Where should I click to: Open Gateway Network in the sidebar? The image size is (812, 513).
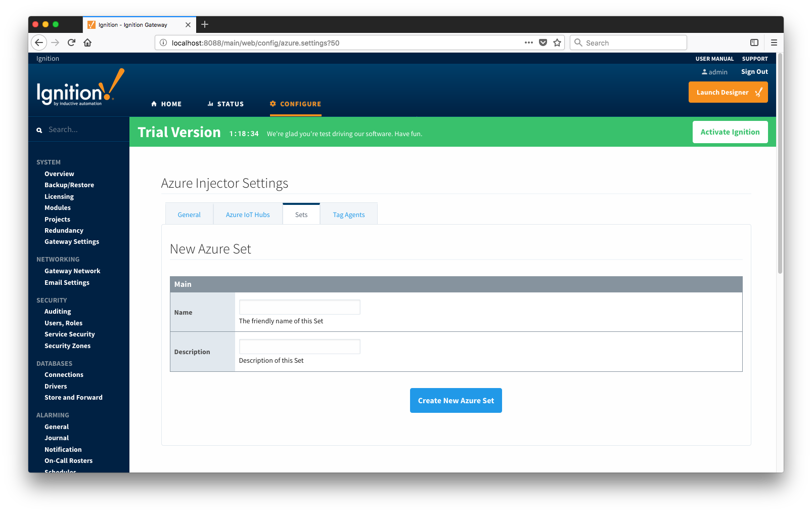pos(72,271)
